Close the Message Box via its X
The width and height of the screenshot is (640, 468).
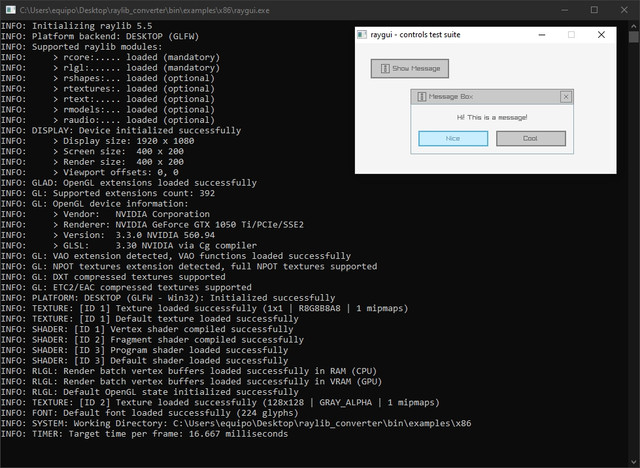pyautogui.click(x=566, y=97)
